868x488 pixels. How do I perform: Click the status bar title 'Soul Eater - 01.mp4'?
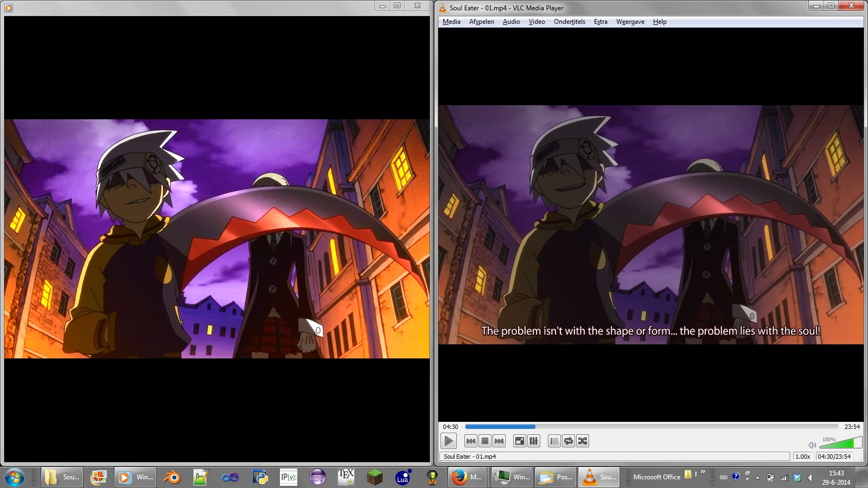click(470, 457)
